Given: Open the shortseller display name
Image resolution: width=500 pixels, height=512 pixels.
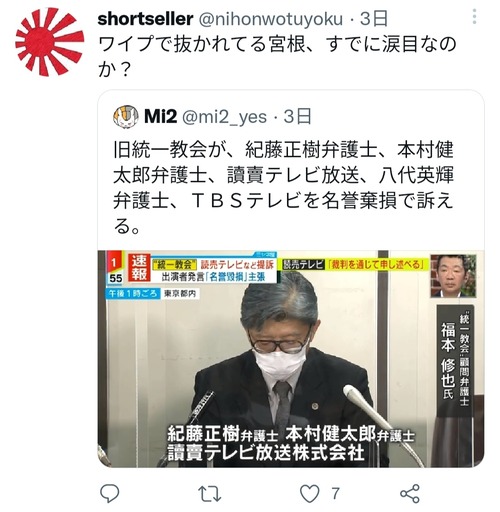Looking at the screenshot, I should [x=145, y=19].
